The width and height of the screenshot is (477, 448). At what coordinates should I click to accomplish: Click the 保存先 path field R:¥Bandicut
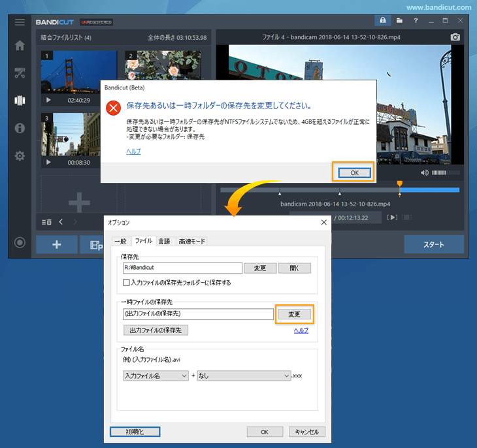(182, 268)
